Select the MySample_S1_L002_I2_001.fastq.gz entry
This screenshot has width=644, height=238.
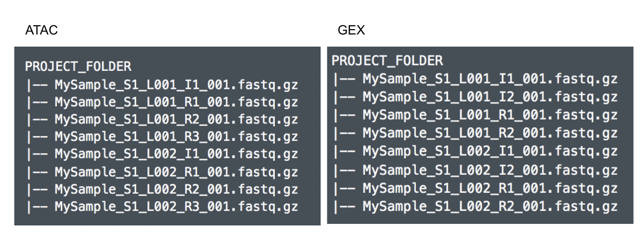490,170
